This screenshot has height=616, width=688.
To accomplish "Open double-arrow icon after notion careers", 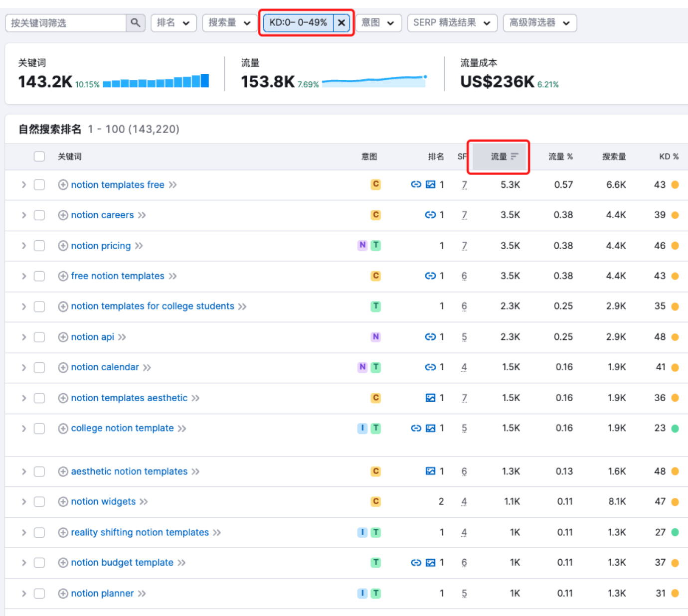I will coord(142,215).
